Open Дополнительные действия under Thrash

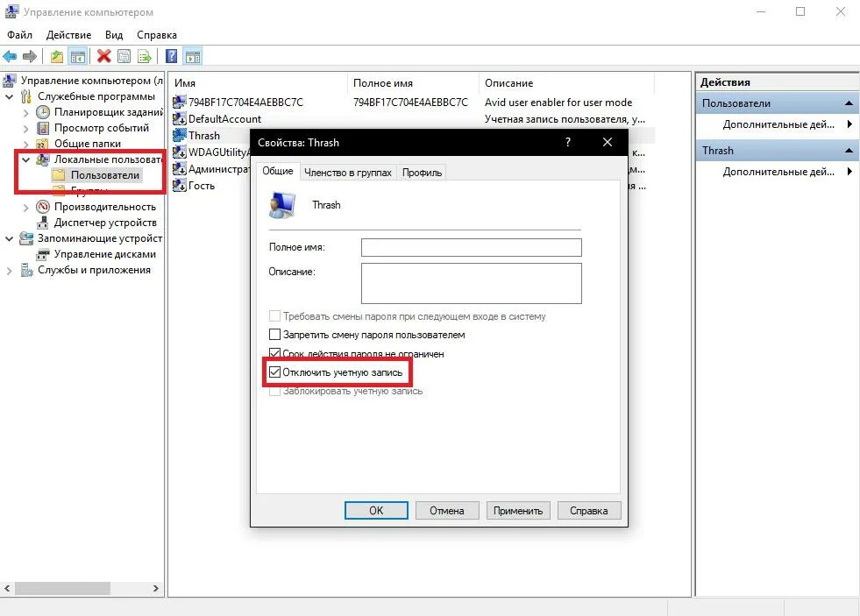[x=778, y=172]
